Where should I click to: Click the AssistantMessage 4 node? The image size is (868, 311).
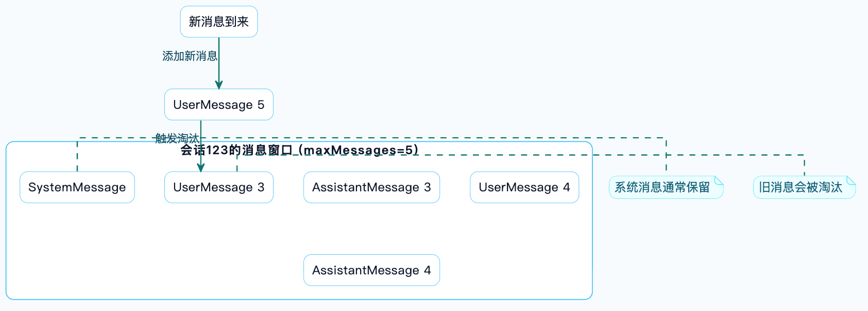pos(371,270)
